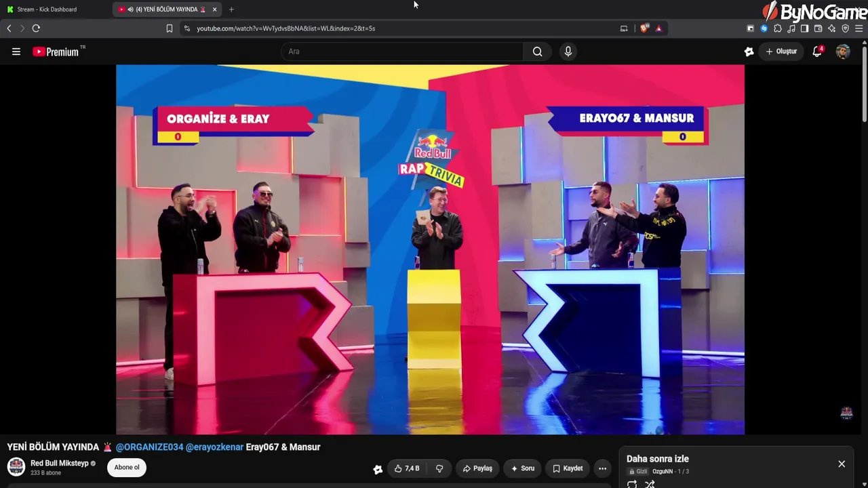Open Brave Shields lion icon
Viewport: 868px width, 488px height.
coord(644,28)
